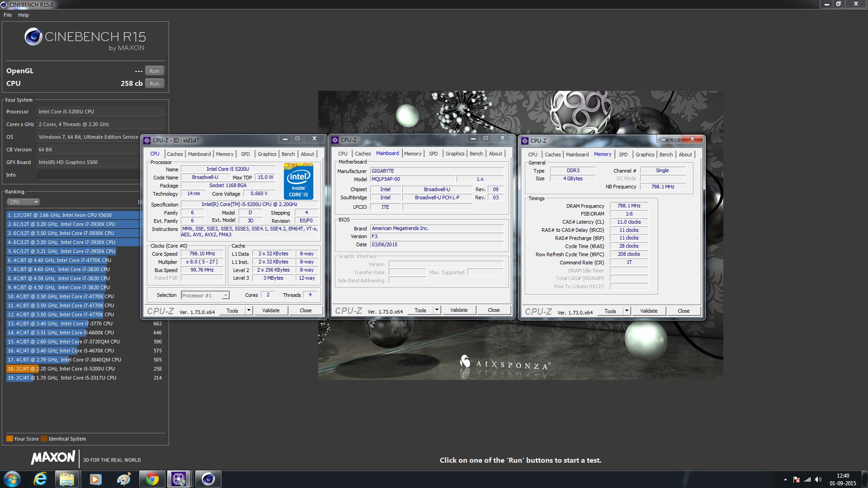
Task: Switch to CPU tab in Memory window
Action: pyautogui.click(x=533, y=155)
